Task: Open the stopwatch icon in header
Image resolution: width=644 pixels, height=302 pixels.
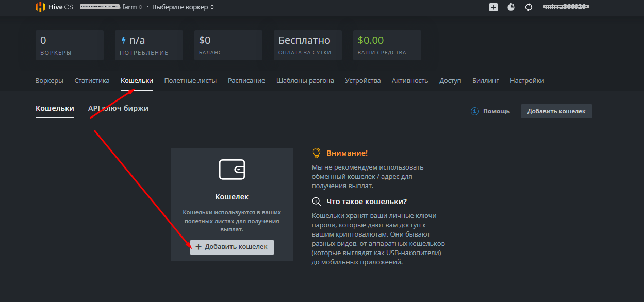Action: click(x=511, y=7)
